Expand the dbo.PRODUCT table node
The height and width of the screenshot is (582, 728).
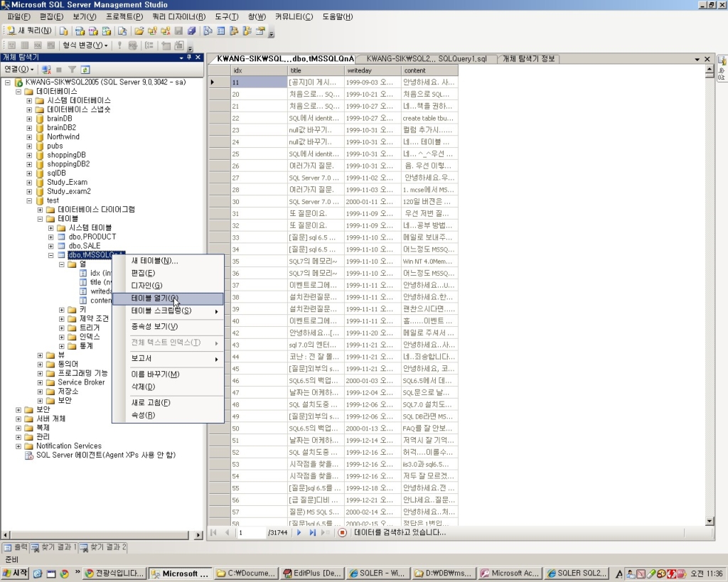(x=51, y=237)
